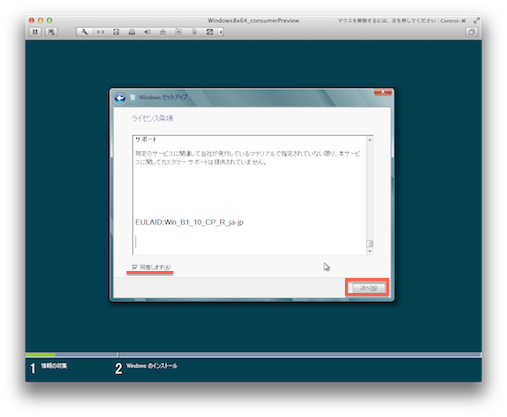507x417 pixels.
Task: Enter full screen with the expand arrows
Action: 476,21
